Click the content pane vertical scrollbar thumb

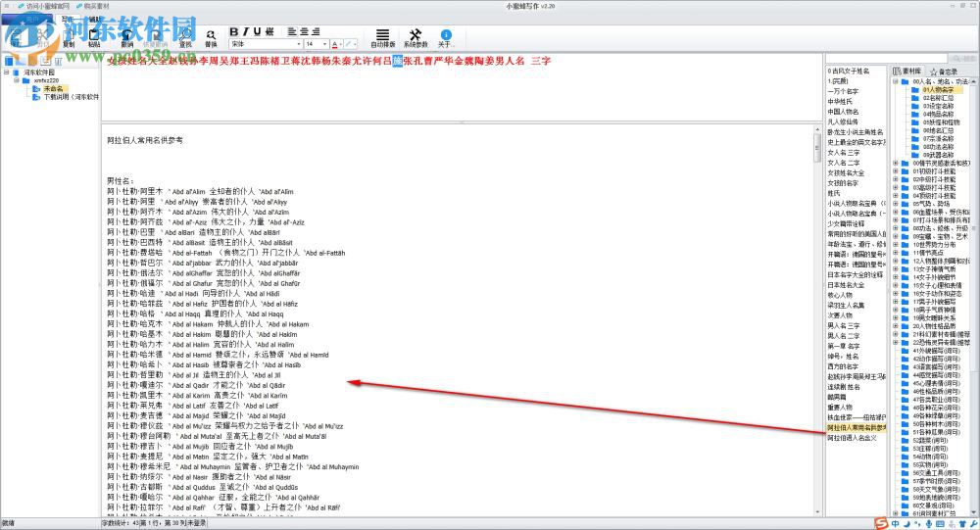click(x=817, y=148)
